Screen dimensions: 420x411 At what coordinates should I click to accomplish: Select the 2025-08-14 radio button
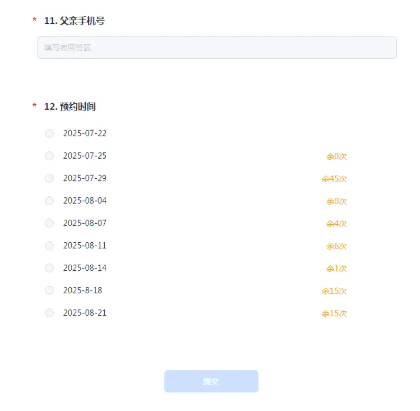tap(49, 268)
